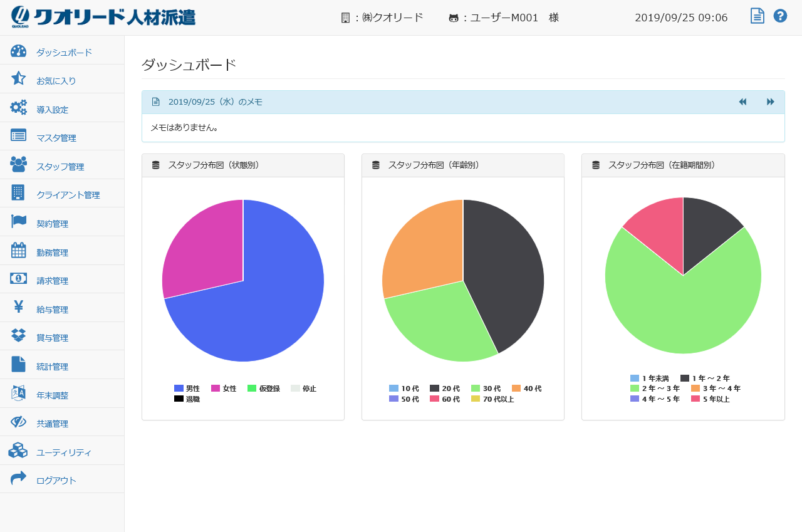Click the calendar icon for 勤務管理
This screenshot has width=802, height=532.
coord(18,250)
